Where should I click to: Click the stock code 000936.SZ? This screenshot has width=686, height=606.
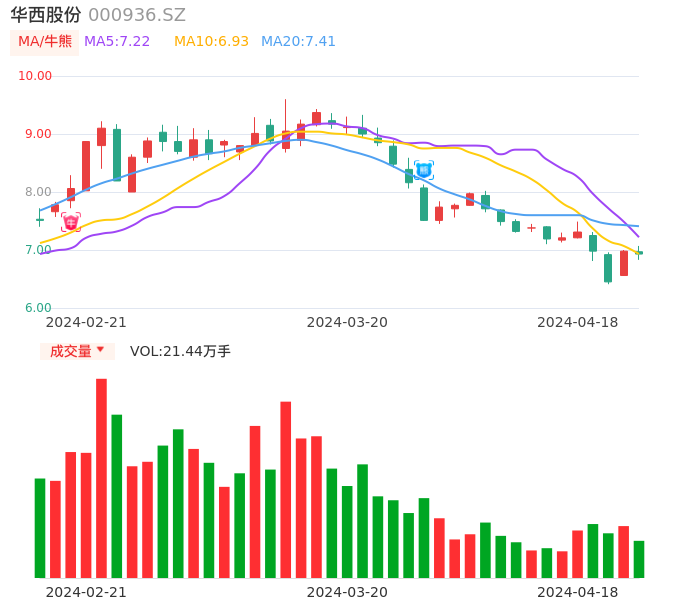(x=137, y=15)
